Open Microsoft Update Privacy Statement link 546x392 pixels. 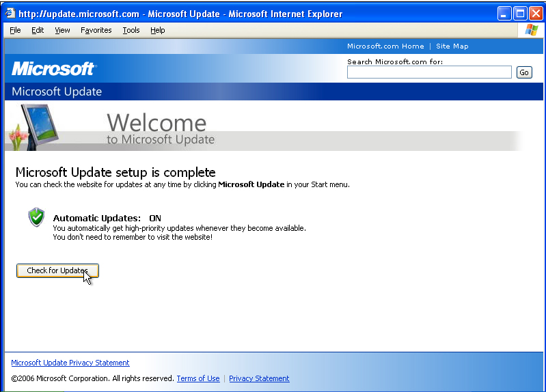(x=70, y=363)
